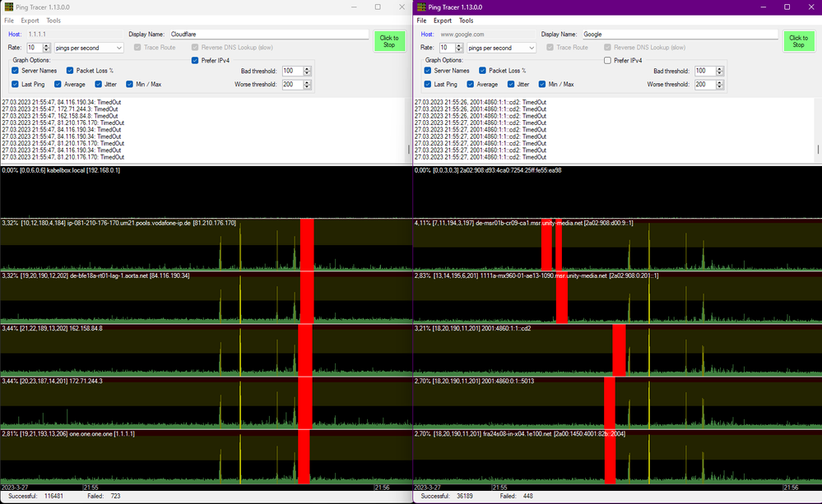Decrease Worse threshold value in Google window
The height and width of the screenshot is (504, 822).
721,86
